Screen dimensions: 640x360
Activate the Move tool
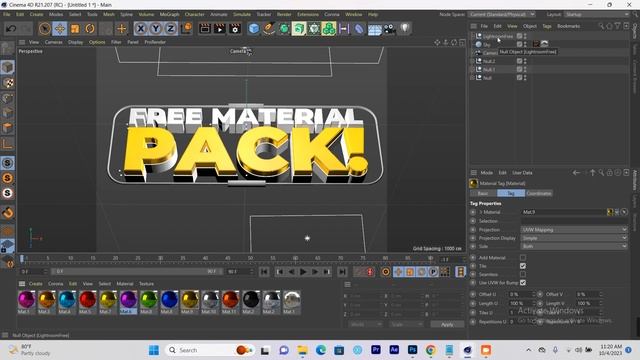pyautogui.click(x=60, y=29)
